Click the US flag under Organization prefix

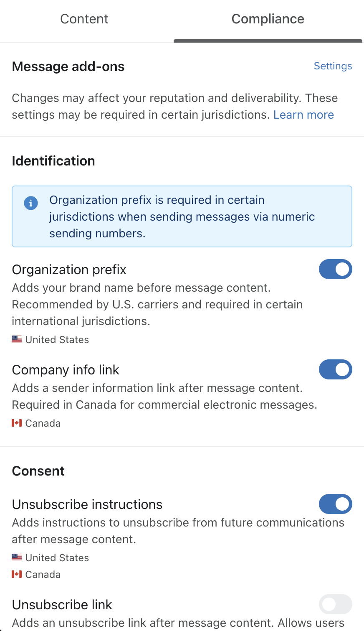17,340
